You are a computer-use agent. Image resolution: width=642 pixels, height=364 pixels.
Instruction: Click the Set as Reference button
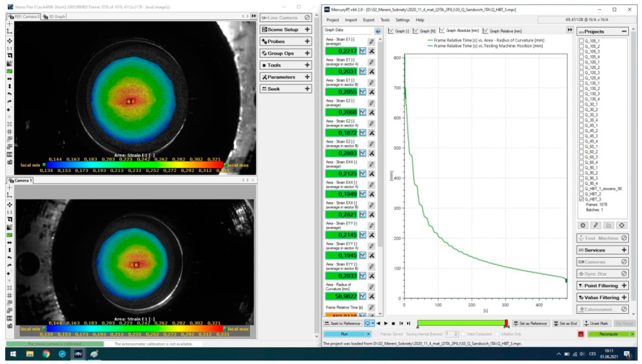[530, 323]
